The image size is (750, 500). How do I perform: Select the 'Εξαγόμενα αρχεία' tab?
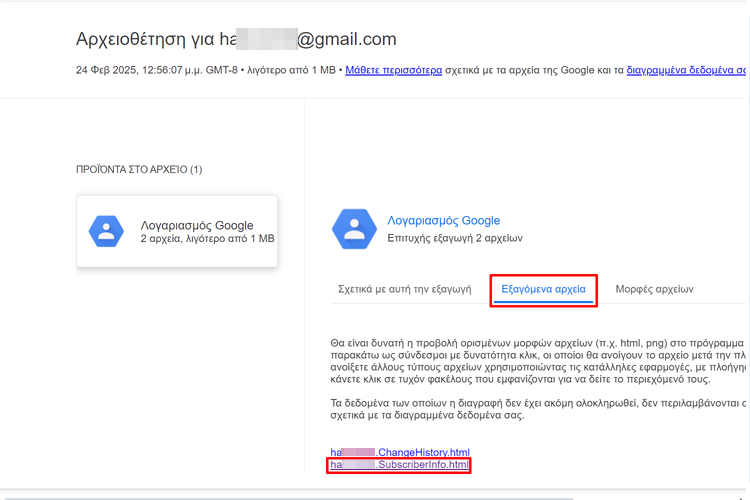[x=543, y=289]
